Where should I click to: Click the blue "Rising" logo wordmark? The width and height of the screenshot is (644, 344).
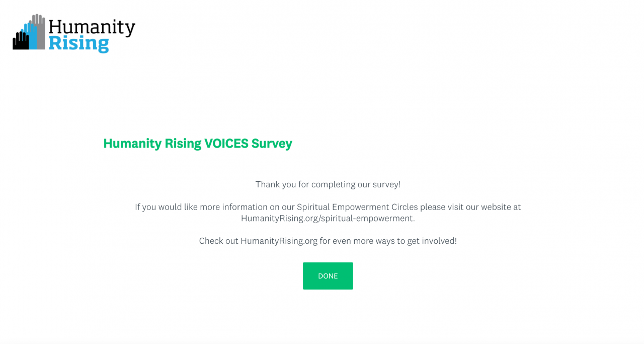78,44
